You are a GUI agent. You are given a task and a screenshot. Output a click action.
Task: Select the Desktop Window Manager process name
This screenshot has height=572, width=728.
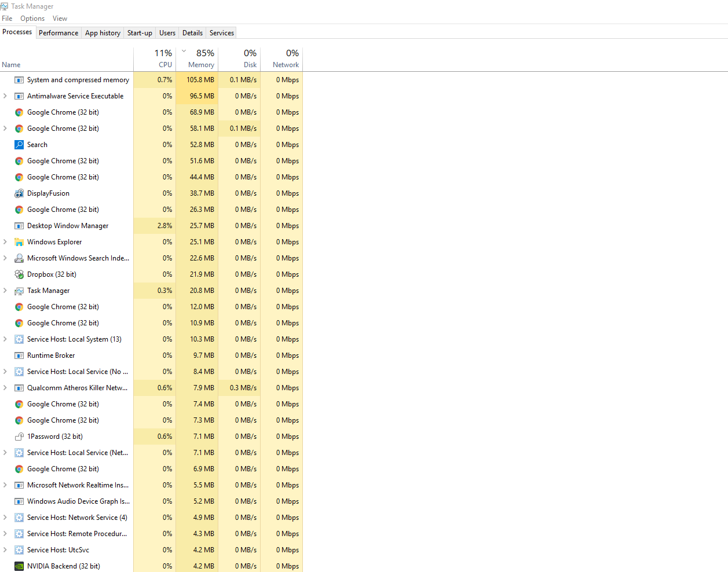(x=68, y=226)
